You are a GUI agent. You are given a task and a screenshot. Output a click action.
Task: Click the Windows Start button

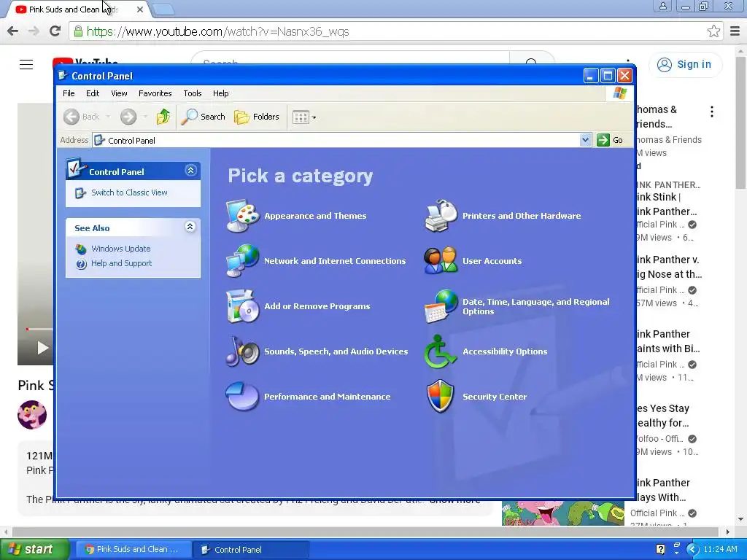pos(34,549)
